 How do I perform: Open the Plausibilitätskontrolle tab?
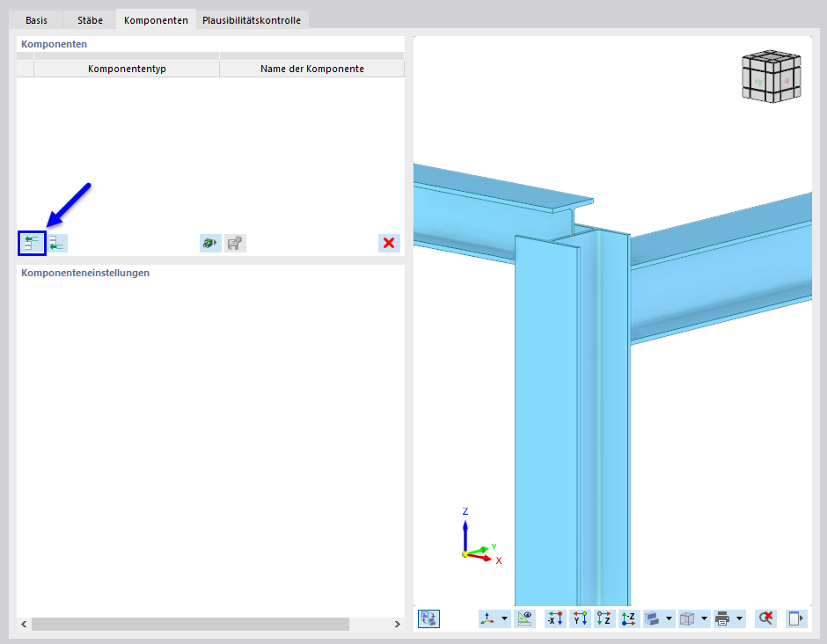[252, 20]
